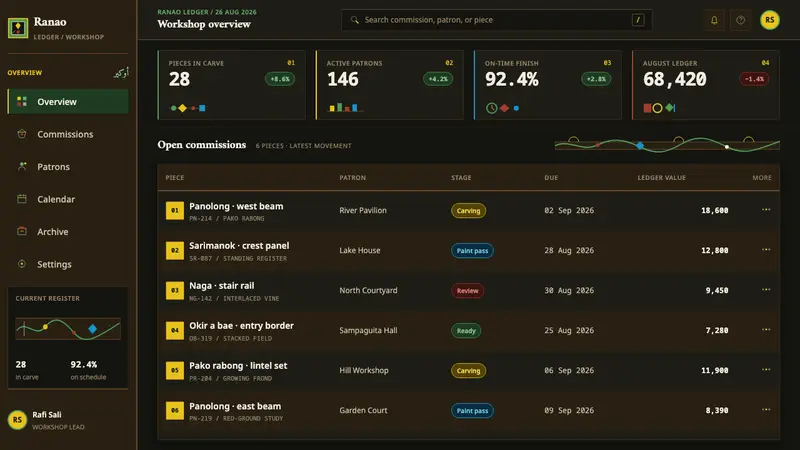Sort by the Stage column header

pyautogui.click(x=461, y=178)
